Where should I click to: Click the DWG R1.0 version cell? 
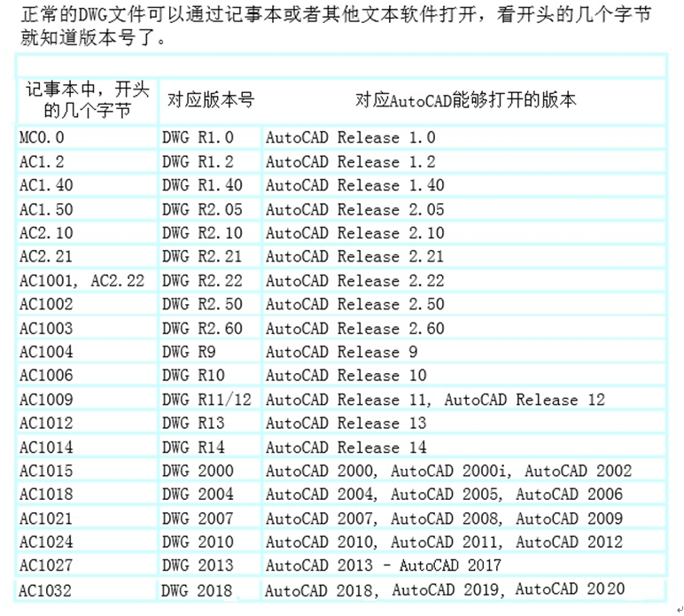pyautogui.click(x=210, y=138)
